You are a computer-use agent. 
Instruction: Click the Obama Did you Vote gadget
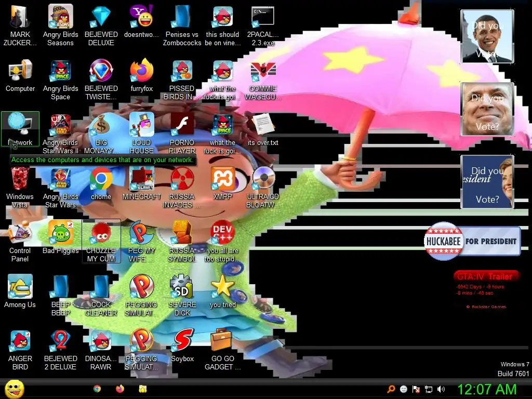487,36
